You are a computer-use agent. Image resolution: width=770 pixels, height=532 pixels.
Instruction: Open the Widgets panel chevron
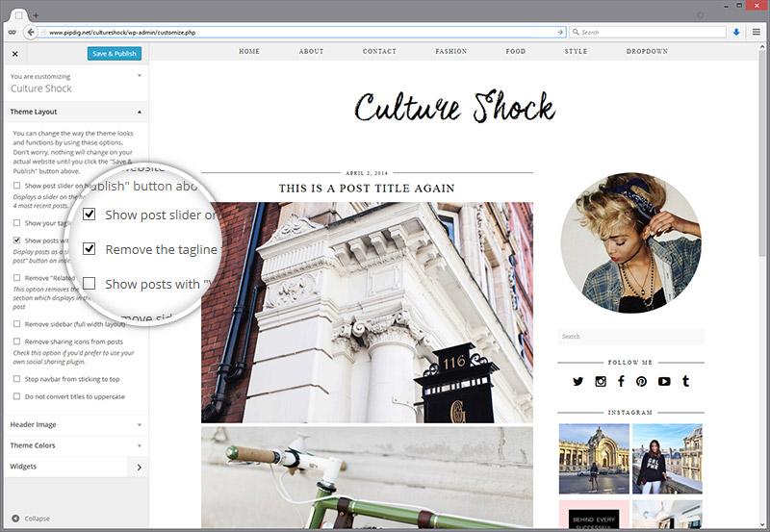pos(139,468)
